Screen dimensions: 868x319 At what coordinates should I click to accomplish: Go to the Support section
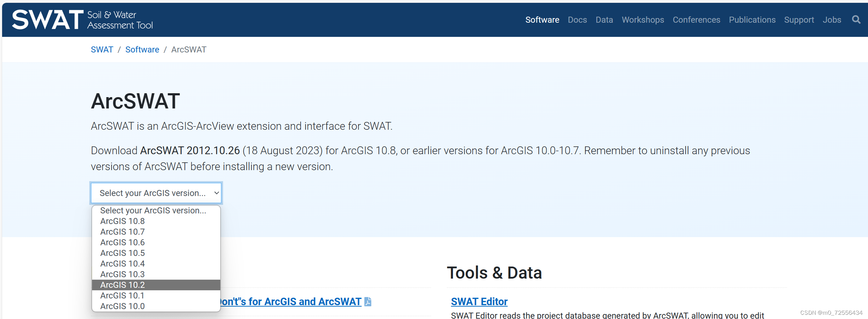click(799, 19)
